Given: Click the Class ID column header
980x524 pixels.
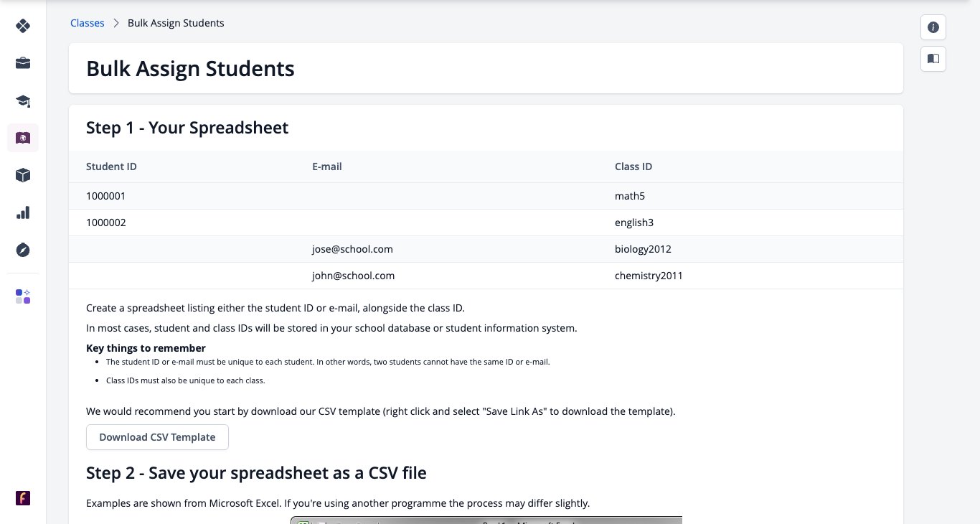Looking at the screenshot, I should point(633,167).
